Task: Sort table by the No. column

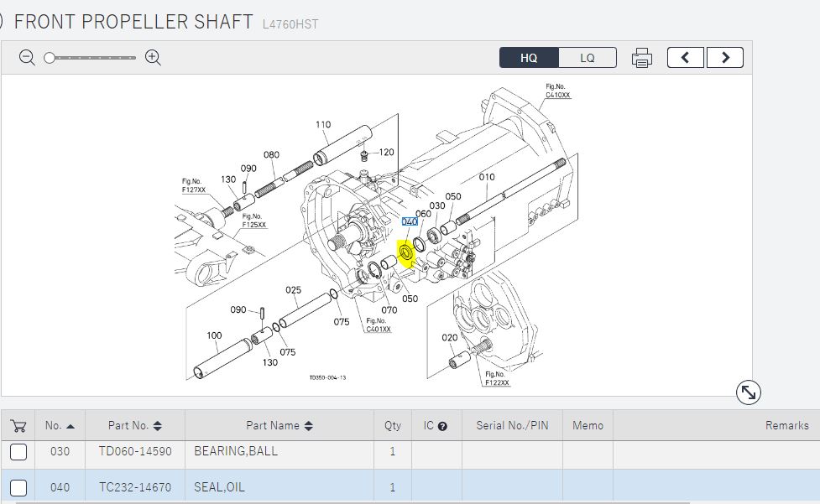Action: 60,425
